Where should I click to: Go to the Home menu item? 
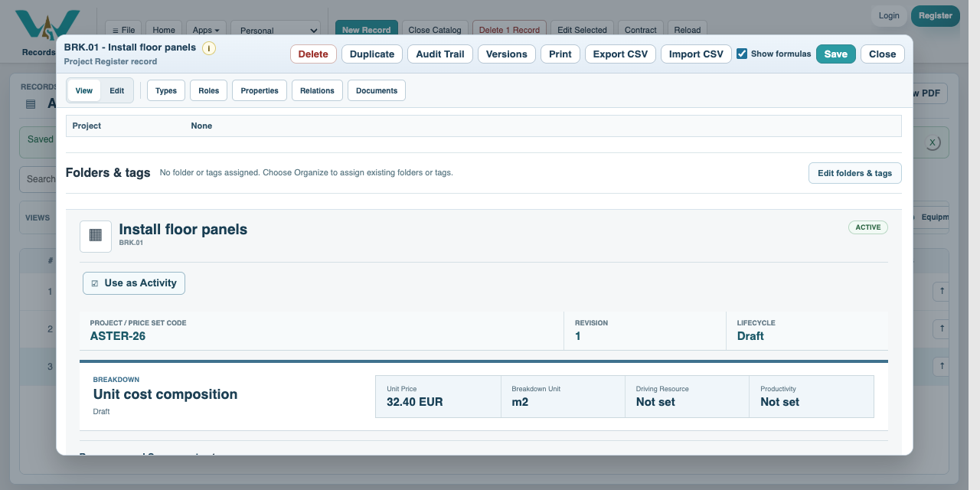[x=164, y=30]
